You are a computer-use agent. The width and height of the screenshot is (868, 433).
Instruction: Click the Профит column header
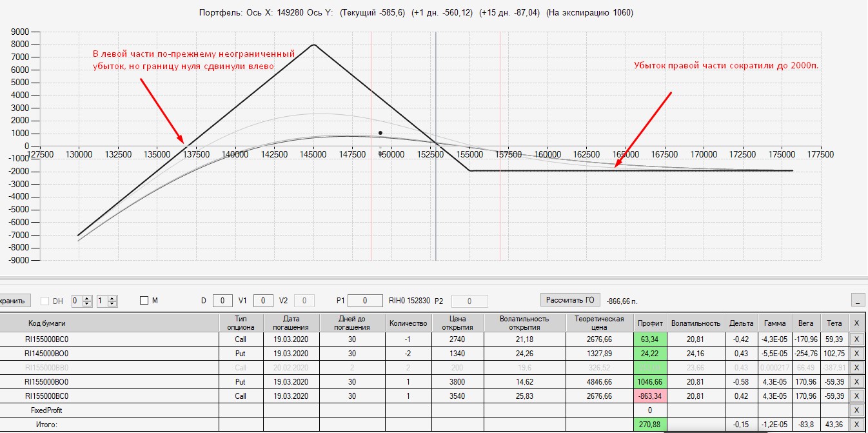[650, 323]
